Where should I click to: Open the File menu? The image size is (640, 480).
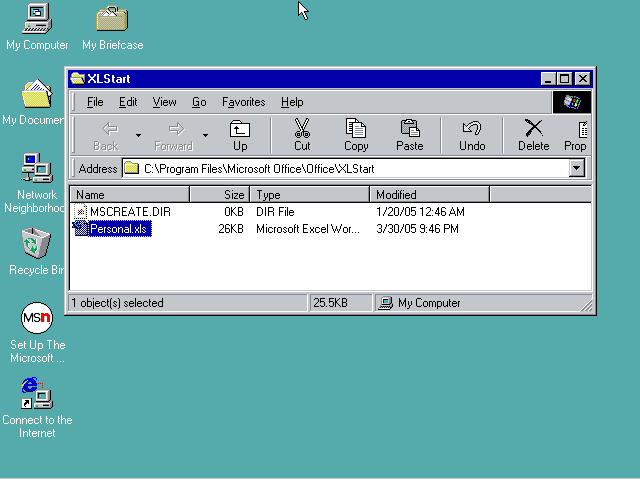point(95,102)
